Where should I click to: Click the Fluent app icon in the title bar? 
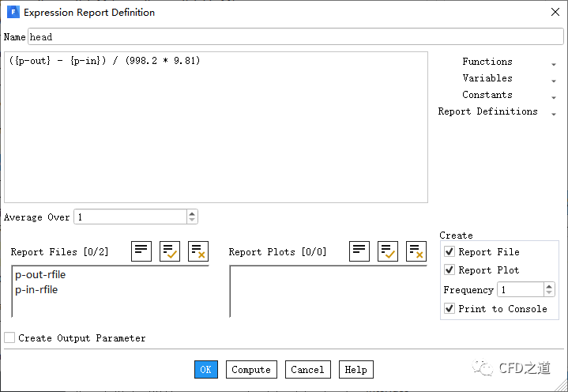pyautogui.click(x=12, y=12)
